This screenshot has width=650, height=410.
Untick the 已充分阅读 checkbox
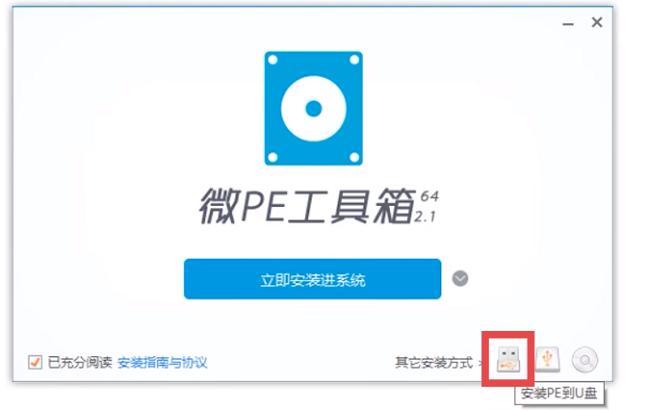[x=35, y=362]
